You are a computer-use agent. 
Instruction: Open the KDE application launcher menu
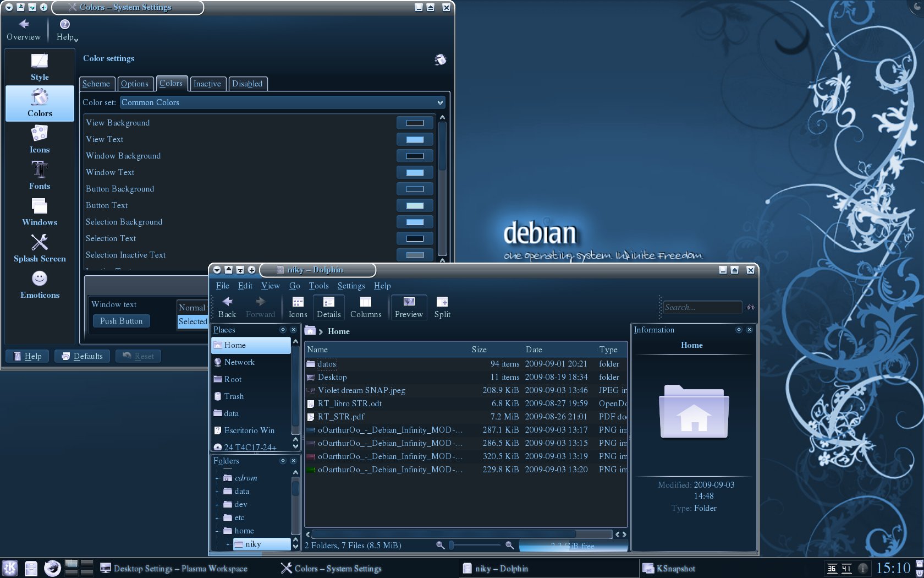pyautogui.click(x=10, y=568)
